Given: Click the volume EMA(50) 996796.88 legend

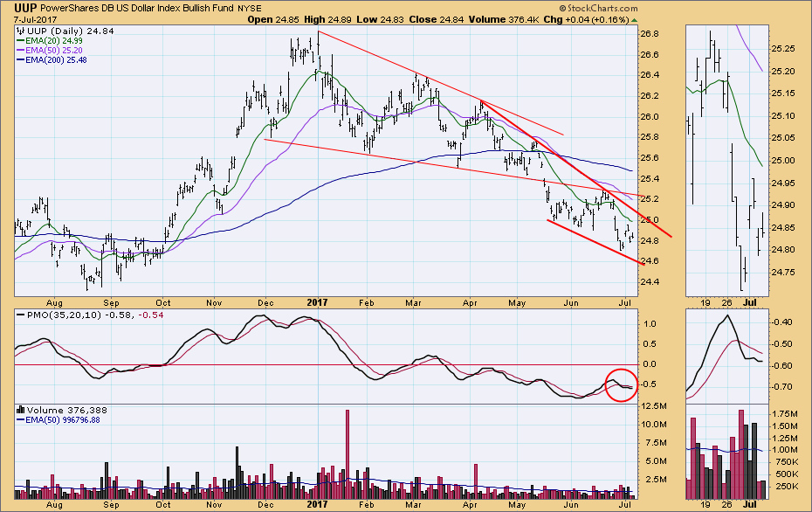Looking at the screenshot, I should (58, 419).
